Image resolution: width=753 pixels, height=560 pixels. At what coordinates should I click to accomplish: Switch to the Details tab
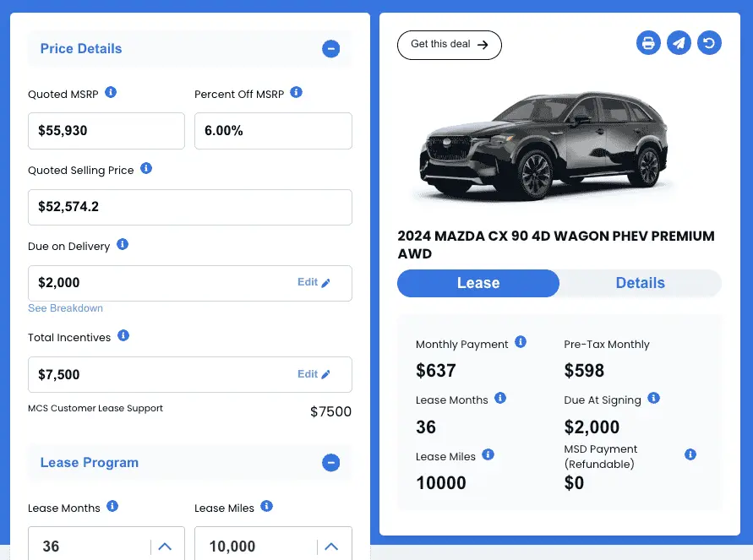click(x=640, y=283)
